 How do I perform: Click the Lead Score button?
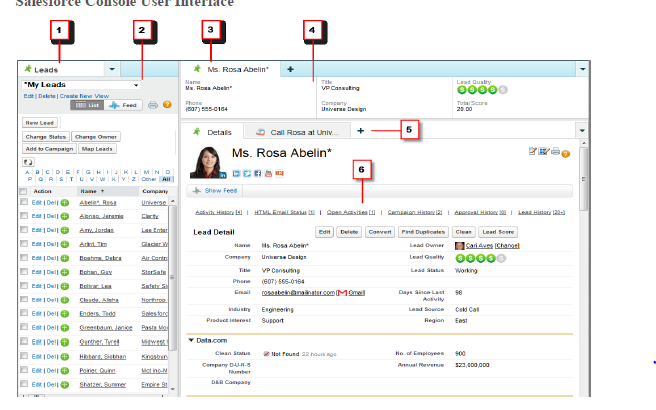tap(498, 232)
